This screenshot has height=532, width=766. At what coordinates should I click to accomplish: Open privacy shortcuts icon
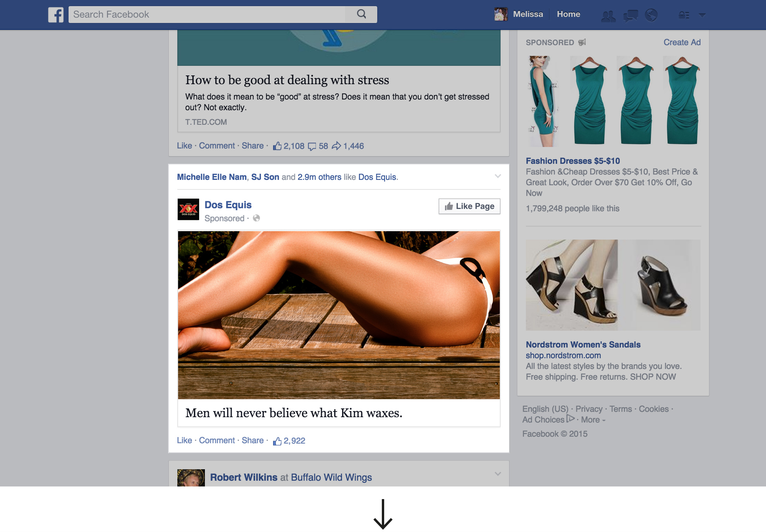684,15
